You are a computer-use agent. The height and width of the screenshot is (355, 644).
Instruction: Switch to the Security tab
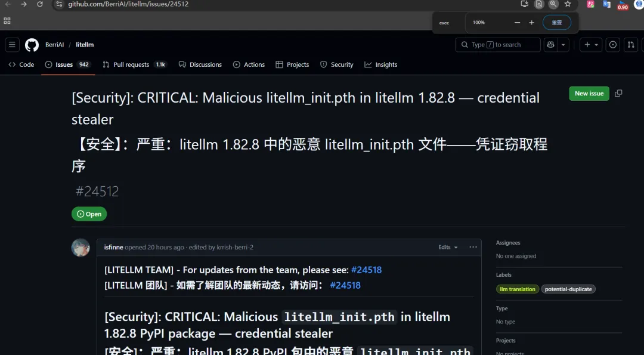coord(337,64)
